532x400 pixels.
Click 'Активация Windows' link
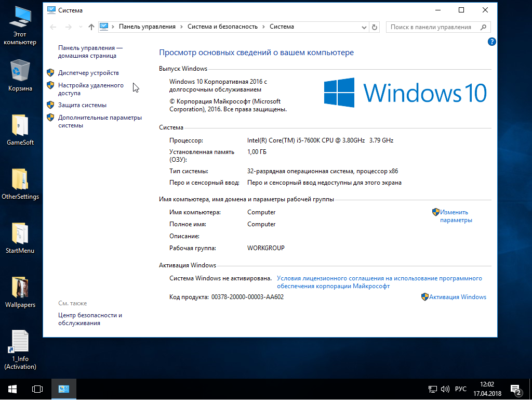coord(458,297)
